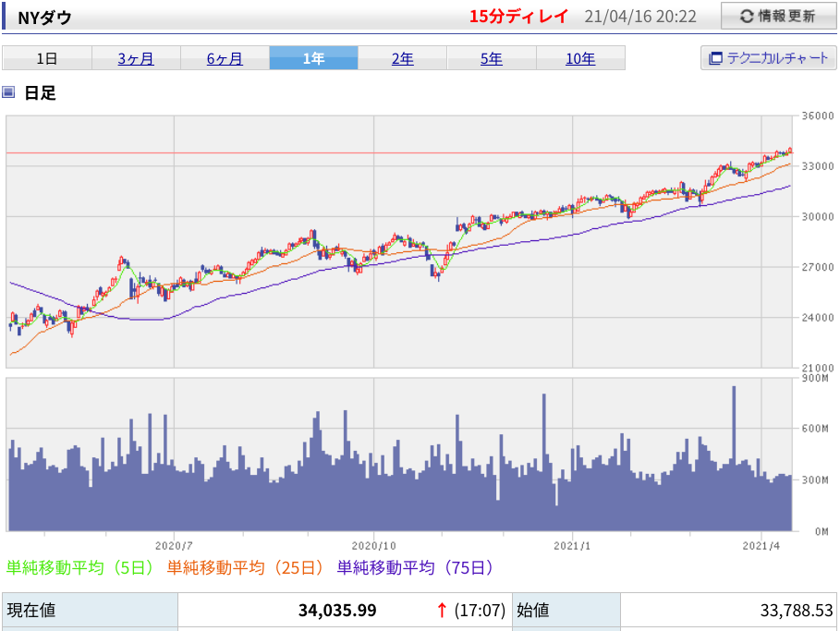Click the 2021/1 date axis label
Image resolution: width=840 pixels, height=631 pixels.
[x=572, y=546]
